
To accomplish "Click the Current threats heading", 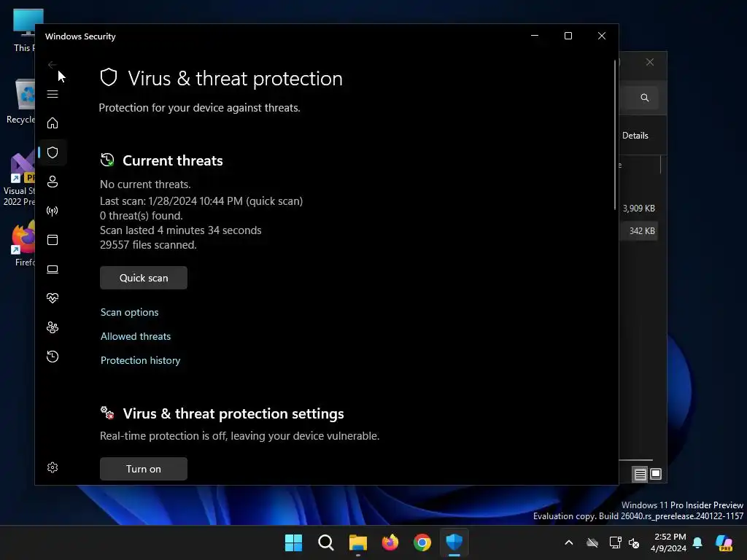I will click(173, 161).
